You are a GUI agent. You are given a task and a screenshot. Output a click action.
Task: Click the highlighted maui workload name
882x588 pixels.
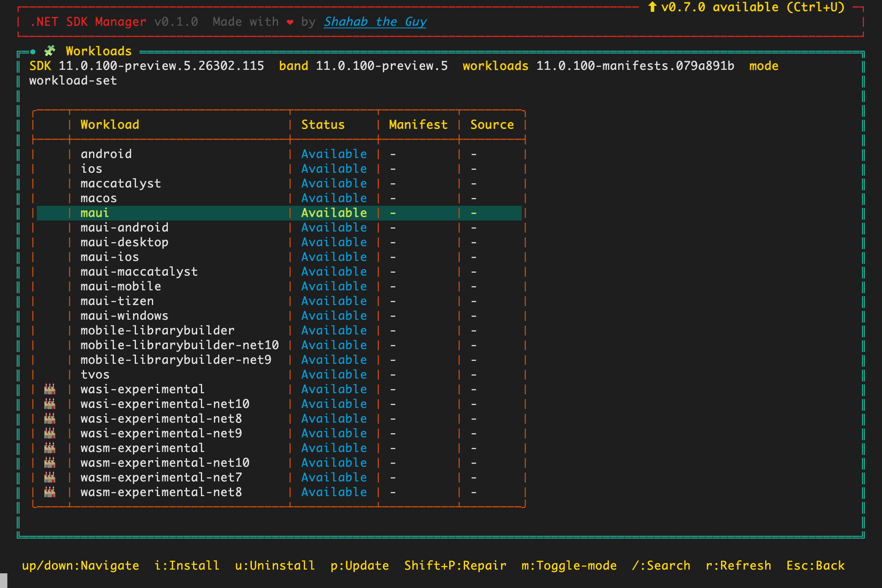pyautogui.click(x=95, y=213)
